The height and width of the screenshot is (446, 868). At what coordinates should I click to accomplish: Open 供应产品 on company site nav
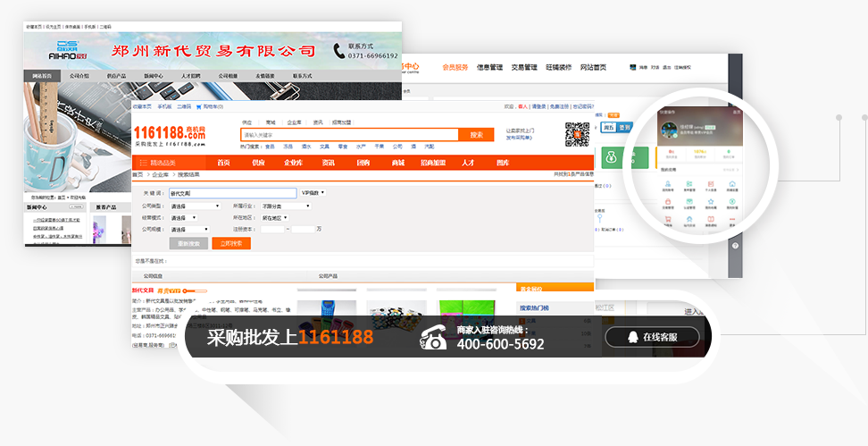pos(116,76)
